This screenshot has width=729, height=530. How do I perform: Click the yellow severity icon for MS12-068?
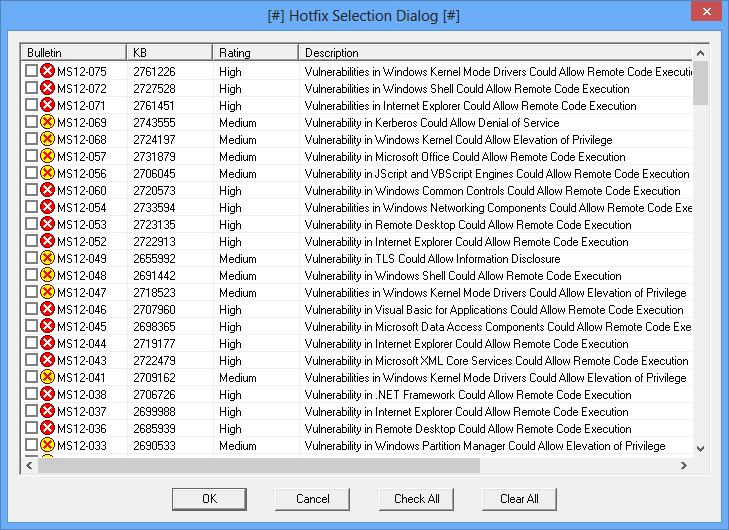pyautogui.click(x=47, y=139)
